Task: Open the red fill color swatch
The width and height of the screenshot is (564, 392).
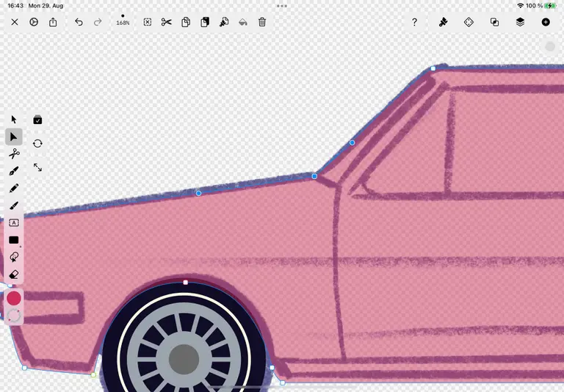Action: click(14, 298)
